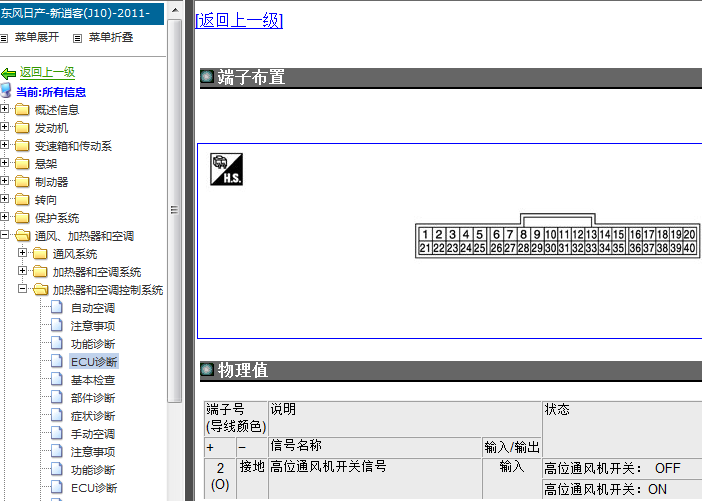This screenshot has height=501, width=702.
Task: Expand the 发动机 tree node
Action: pyautogui.click(x=4, y=127)
